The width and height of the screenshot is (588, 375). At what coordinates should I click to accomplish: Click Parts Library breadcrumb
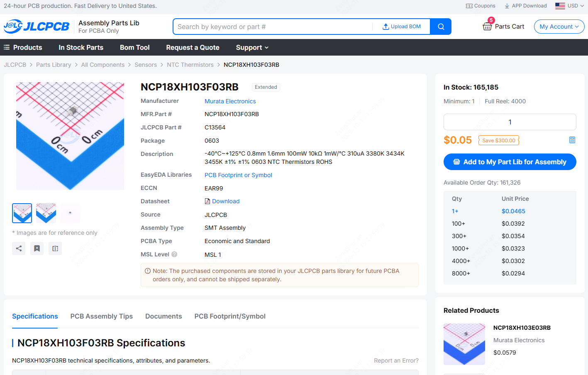[x=54, y=65]
